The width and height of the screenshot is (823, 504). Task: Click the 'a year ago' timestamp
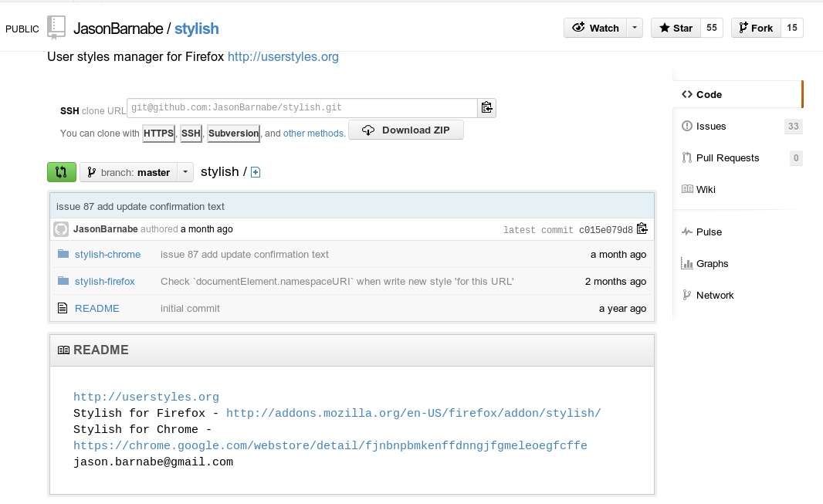pos(622,309)
